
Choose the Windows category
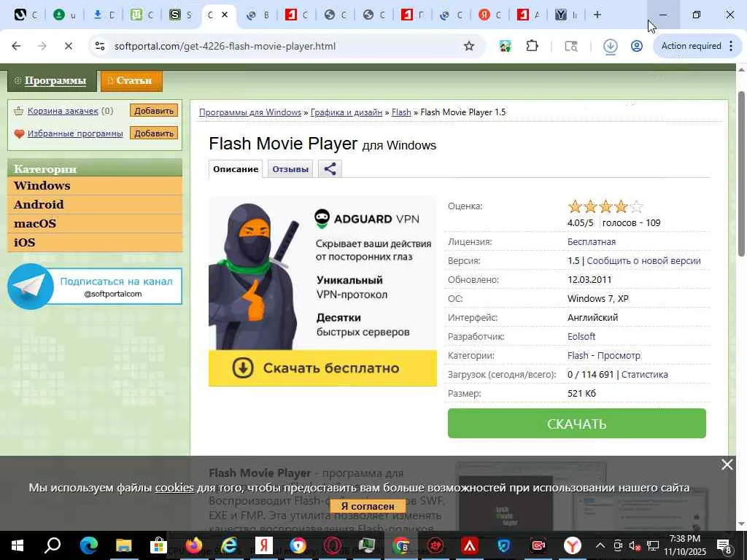[95, 186]
